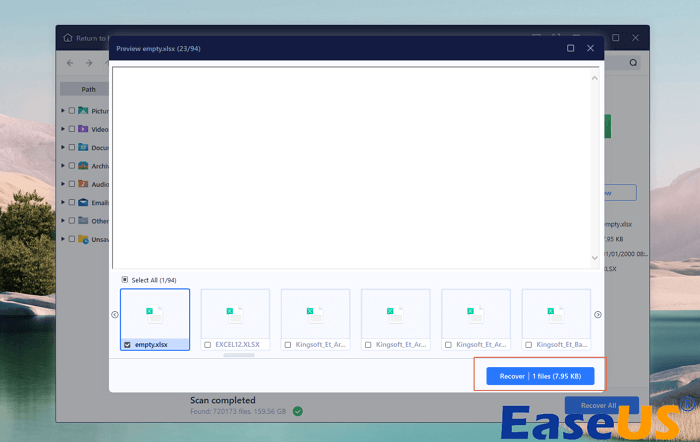Viewport: 700px width, 442px height.
Task: Click the preview pane scroll-down arrow
Action: point(595,258)
